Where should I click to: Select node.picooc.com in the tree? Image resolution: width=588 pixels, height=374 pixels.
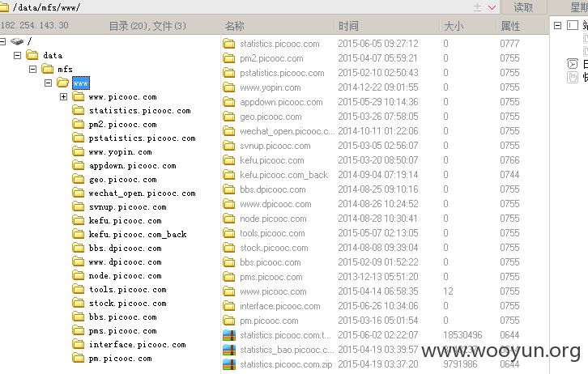coord(125,276)
